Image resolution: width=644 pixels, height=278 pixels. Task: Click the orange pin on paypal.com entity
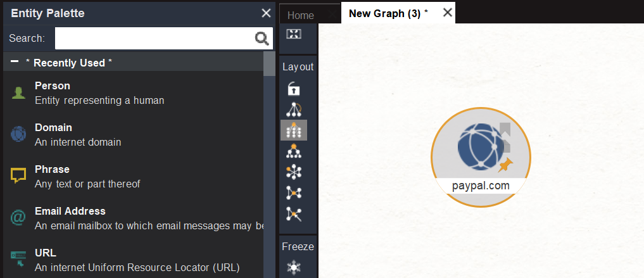click(505, 165)
